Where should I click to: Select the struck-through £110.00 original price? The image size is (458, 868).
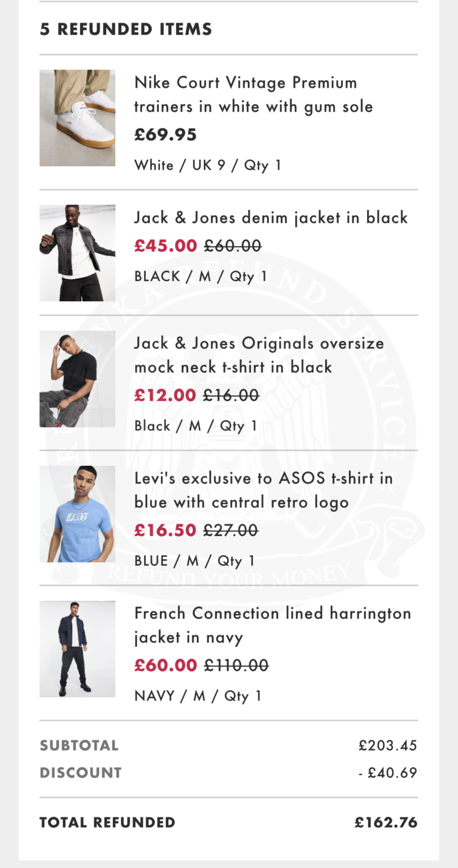coord(236,665)
